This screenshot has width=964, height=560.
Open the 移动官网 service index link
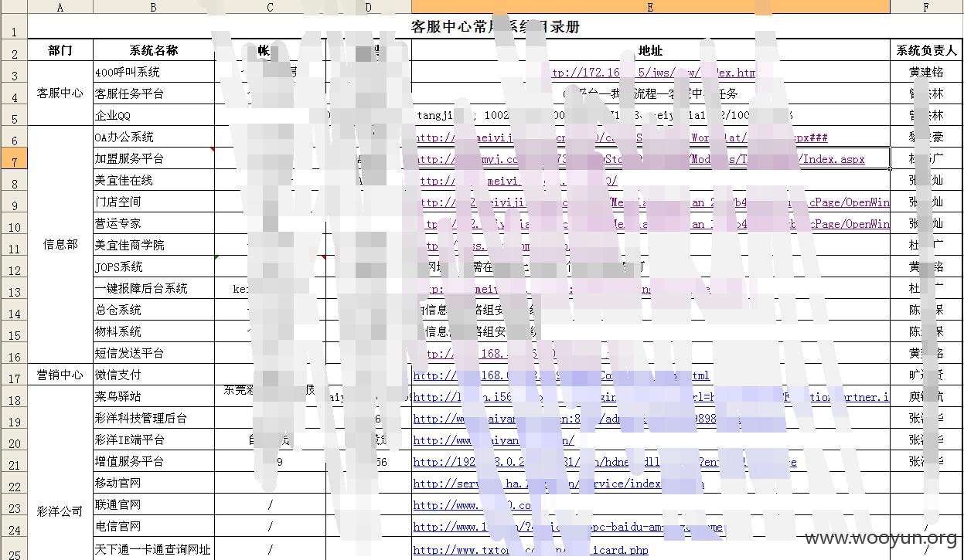(558, 484)
